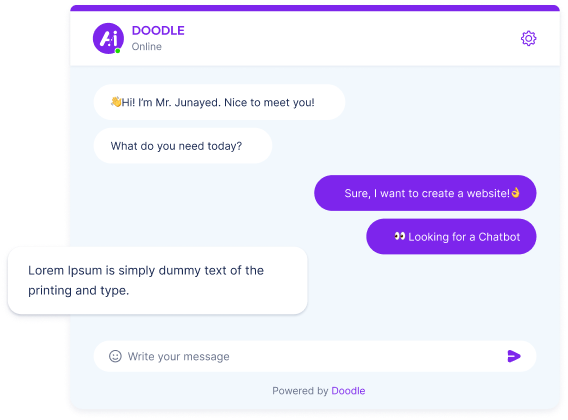The height and width of the screenshot is (420, 568).
Task: Click the purple send arrow icon
Action: point(514,356)
